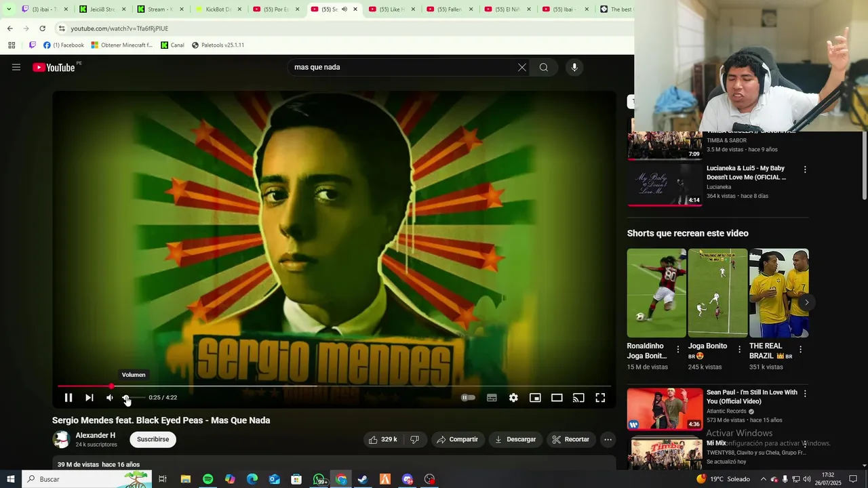Screen dimensions: 868x488
Task: Cast the video with the cast icon
Action: (578, 398)
